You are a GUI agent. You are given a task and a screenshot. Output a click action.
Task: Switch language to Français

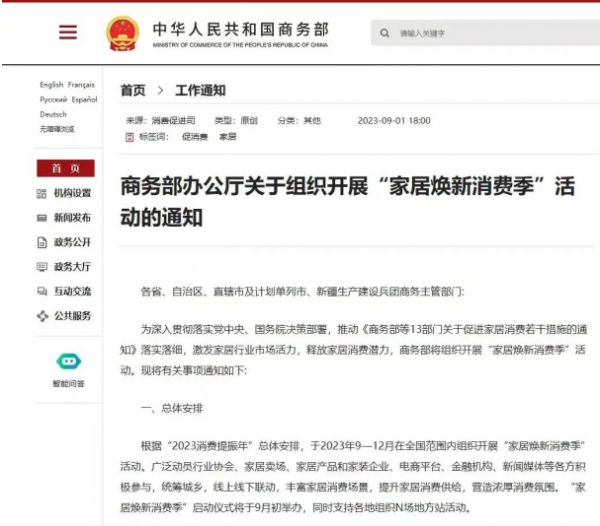[81, 85]
